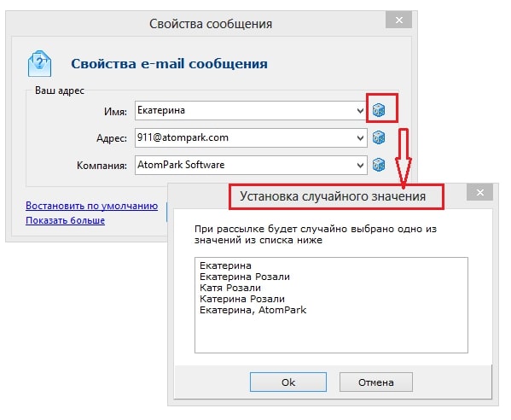Select the Катя Розали line in list
Image resolution: width=511 pixels, height=420 pixels.
tap(230, 288)
